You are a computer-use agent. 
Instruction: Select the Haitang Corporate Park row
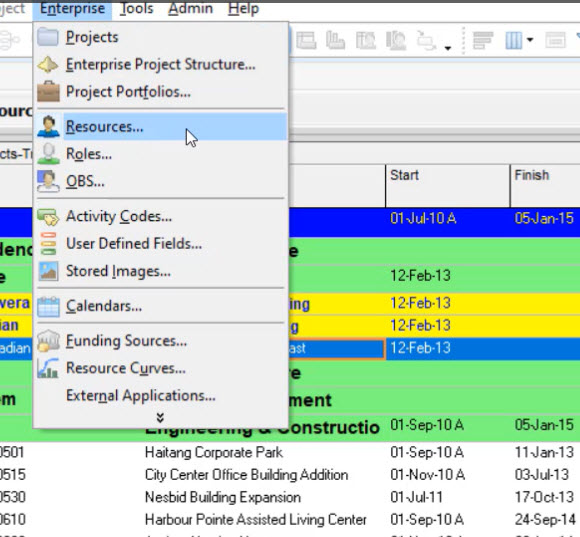click(290, 453)
